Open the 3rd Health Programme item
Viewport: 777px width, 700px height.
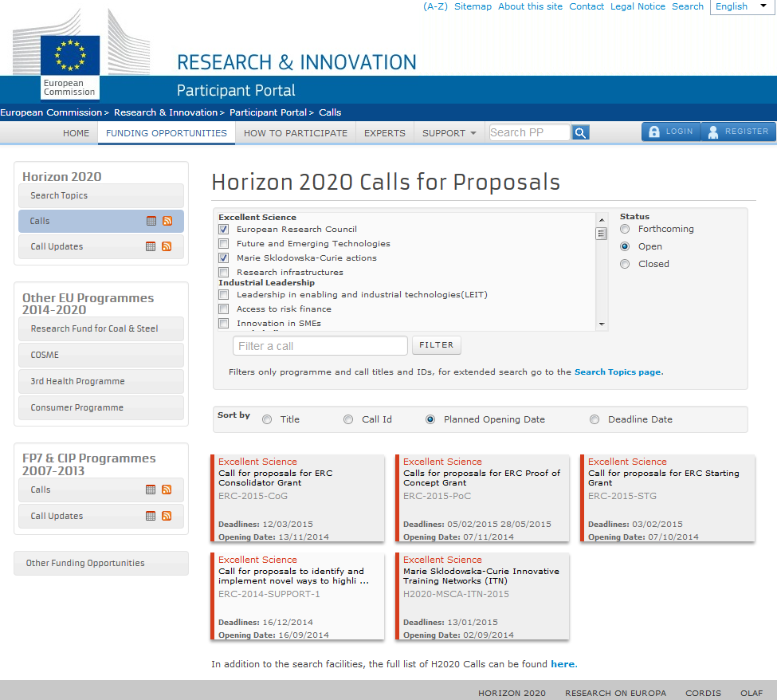[101, 381]
